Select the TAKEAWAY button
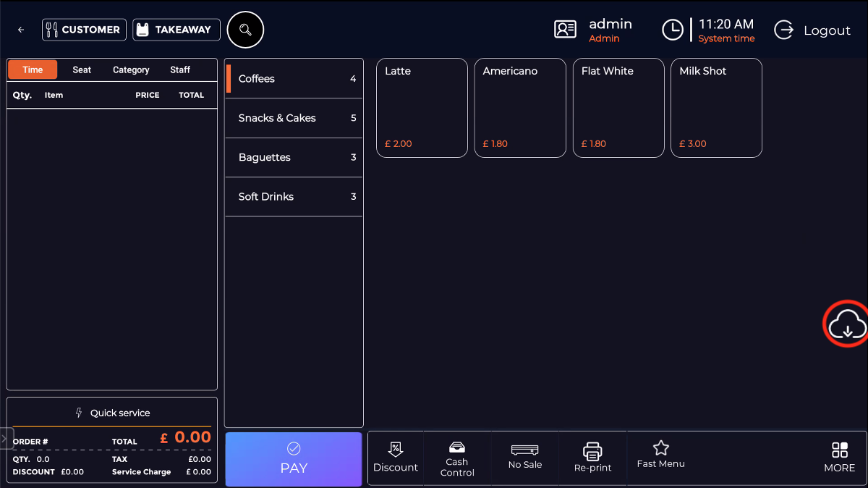This screenshot has height=488, width=868. pos(176,30)
